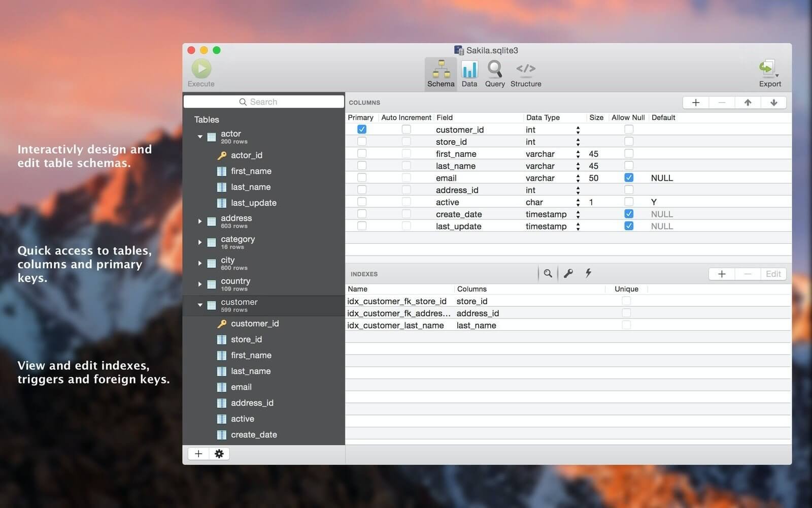812x508 pixels.
Task: Enable Allow Null for the address_id column
Action: (x=628, y=189)
